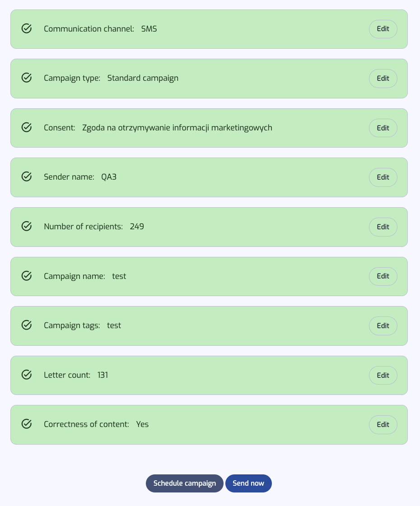The height and width of the screenshot is (506, 420).
Task: Edit the Sender name QA3
Action: click(x=383, y=177)
